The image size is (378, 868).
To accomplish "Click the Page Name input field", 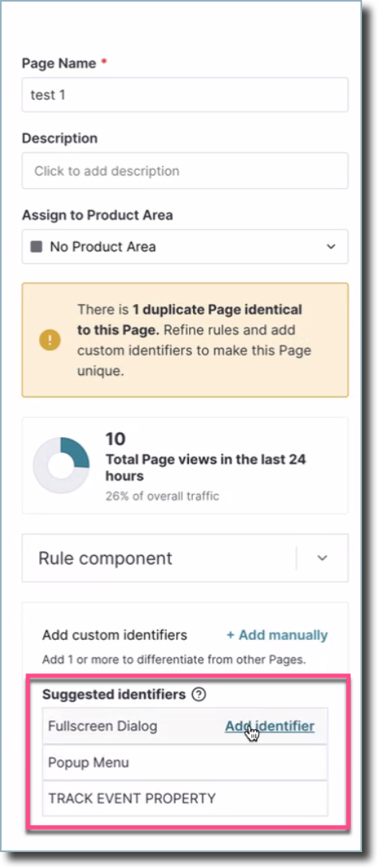I will (185, 95).
